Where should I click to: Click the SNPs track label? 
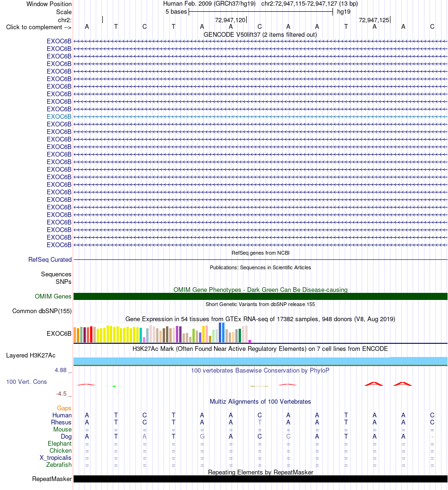tap(63, 282)
